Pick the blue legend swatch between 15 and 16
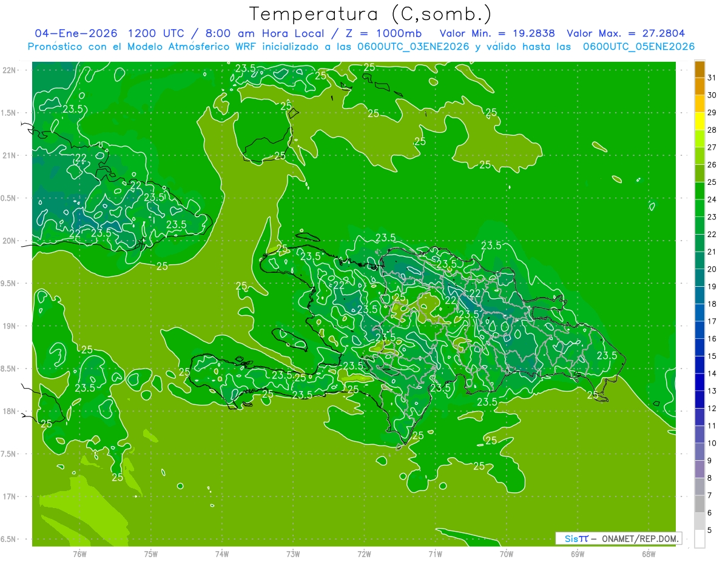This screenshot has height=562, width=728. [699, 347]
